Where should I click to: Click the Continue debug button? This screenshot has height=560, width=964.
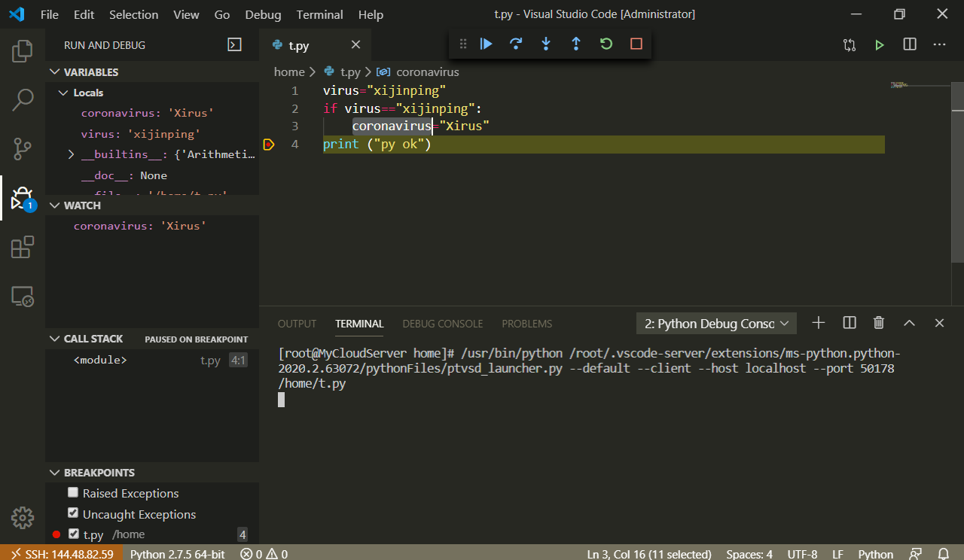(487, 44)
